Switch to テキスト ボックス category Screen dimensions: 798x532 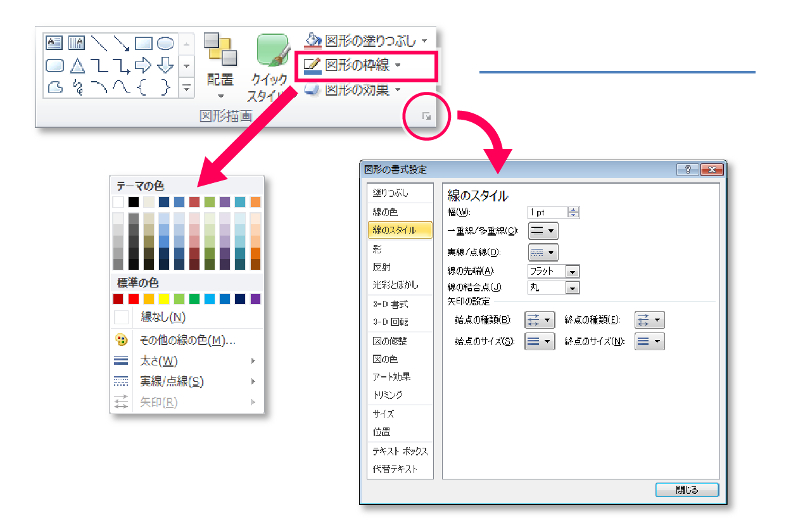(x=400, y=452)
